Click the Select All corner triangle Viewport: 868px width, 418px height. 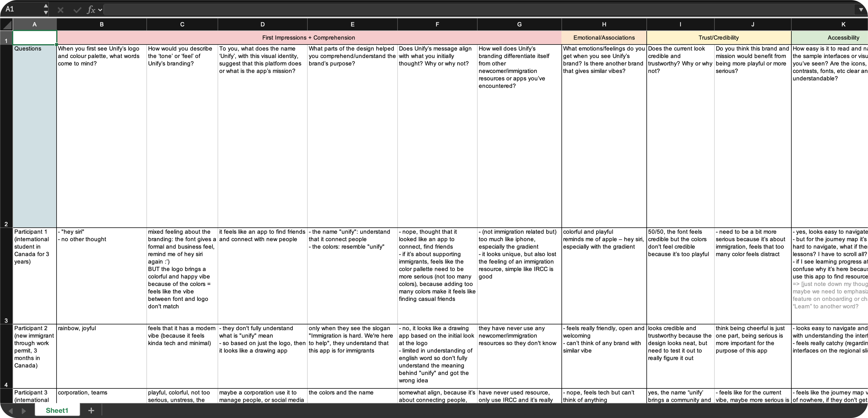coord(7,24)
